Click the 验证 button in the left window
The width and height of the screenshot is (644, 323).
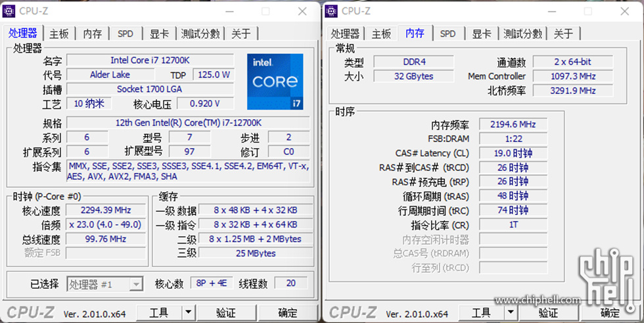point(226,312)
